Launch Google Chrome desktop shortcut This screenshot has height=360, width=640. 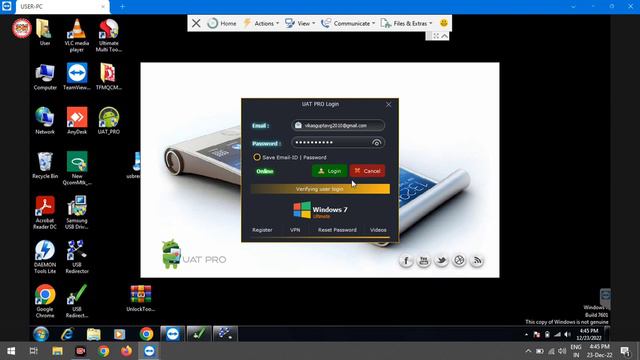click(x=45, y=301)
